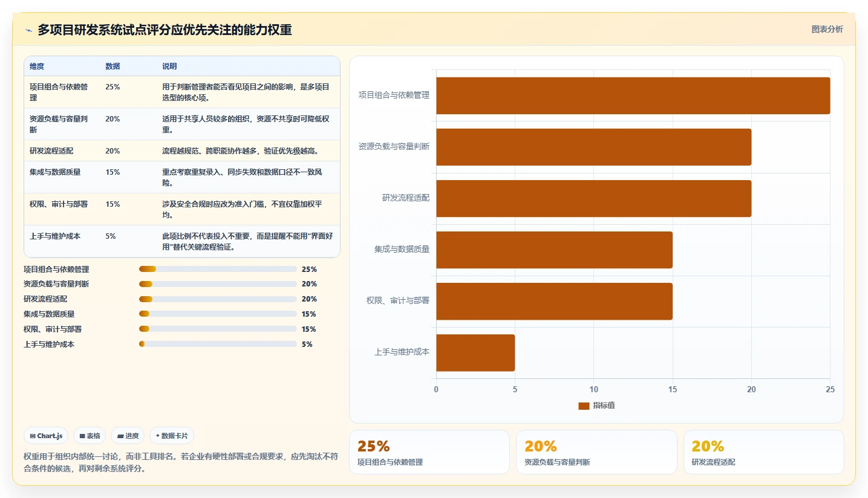868x498 pixels.
Task: Select the 进度 tag chip
Action: click(128, 436)
